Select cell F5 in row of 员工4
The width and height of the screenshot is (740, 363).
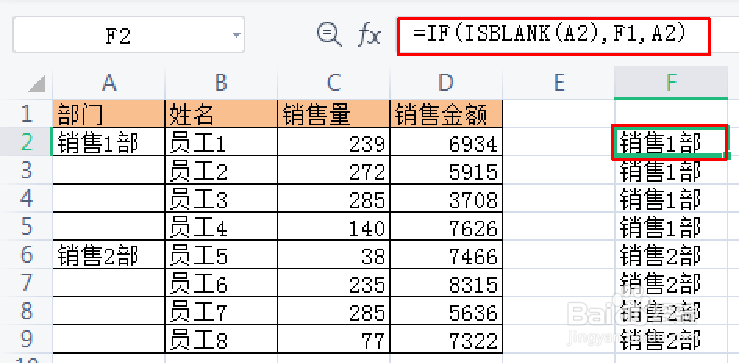(671, 227)
